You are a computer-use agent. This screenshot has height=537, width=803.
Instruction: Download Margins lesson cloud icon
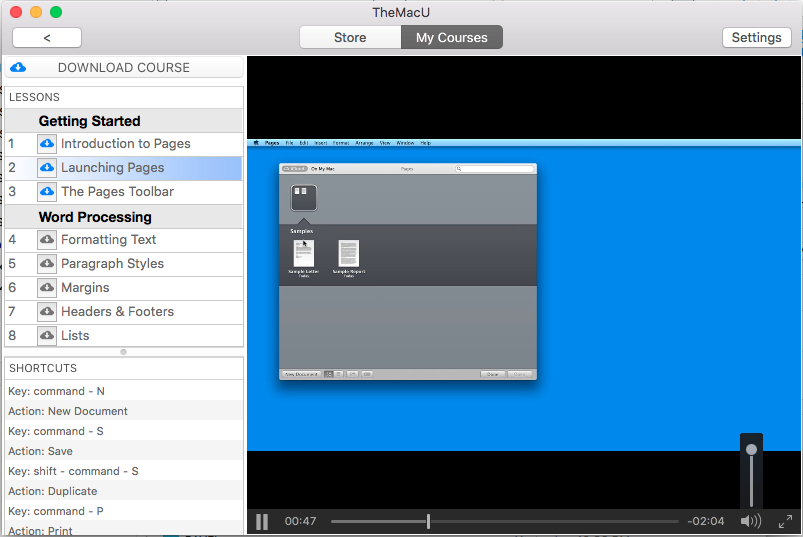pyautogui.click(x=47, y=288)
